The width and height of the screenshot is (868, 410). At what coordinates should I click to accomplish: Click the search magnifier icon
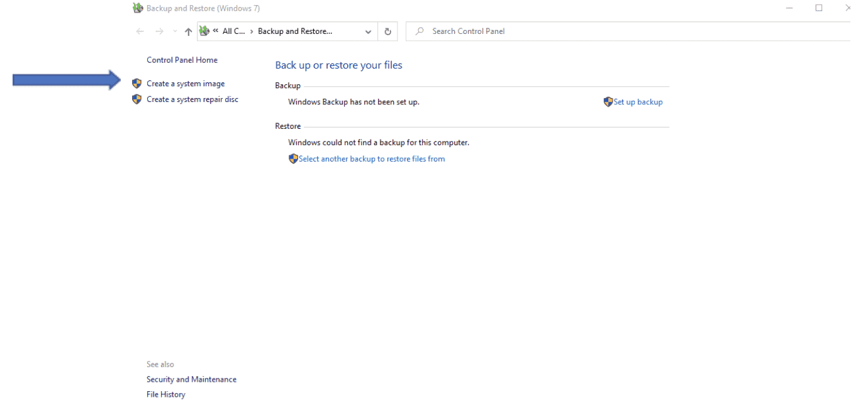pyautogui.click(x=420, y=31)
